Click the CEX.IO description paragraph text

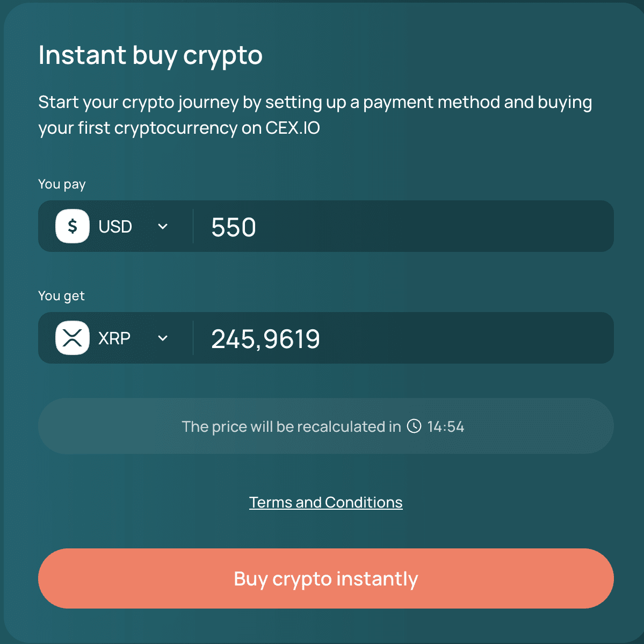click(x=315, y=115)
